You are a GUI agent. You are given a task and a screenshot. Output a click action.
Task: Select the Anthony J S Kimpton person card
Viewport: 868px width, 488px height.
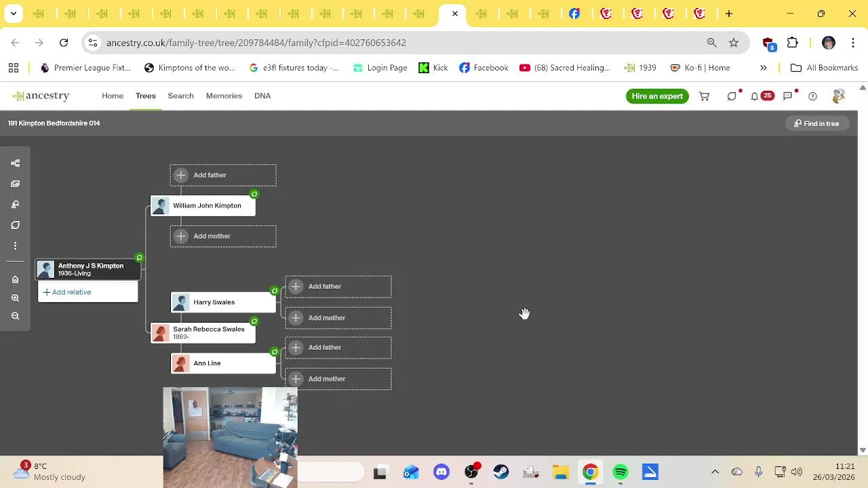pos(88,269)
